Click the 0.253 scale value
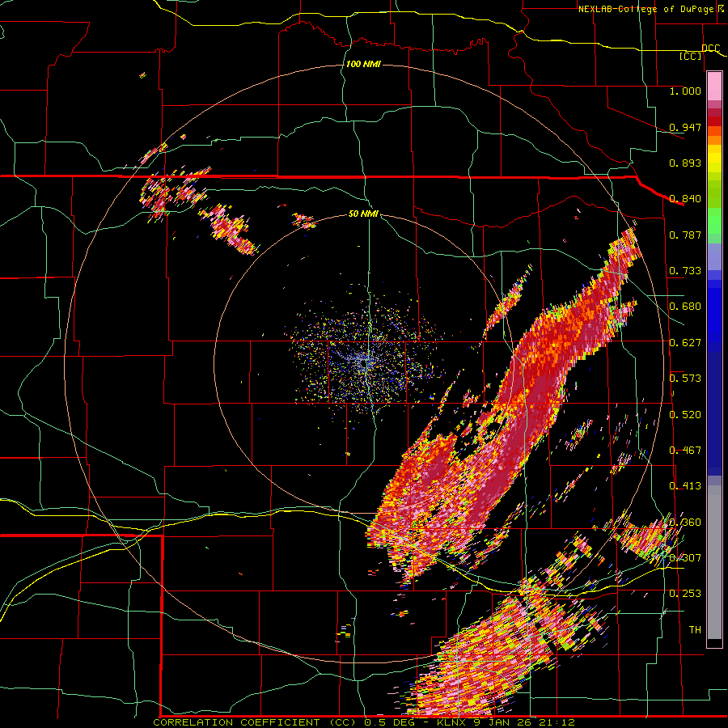Viewport: 728px width, 728px height. (x=685, y=594)
